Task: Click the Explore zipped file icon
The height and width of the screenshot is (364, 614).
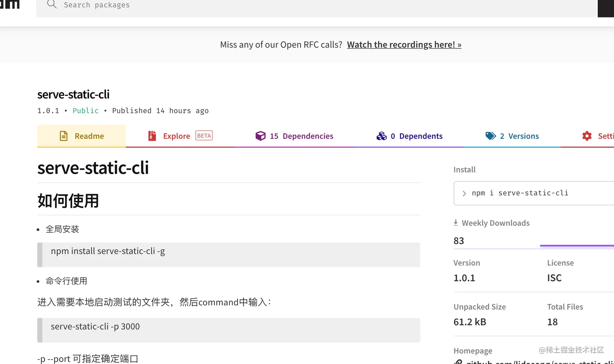Action: point(152,136)
